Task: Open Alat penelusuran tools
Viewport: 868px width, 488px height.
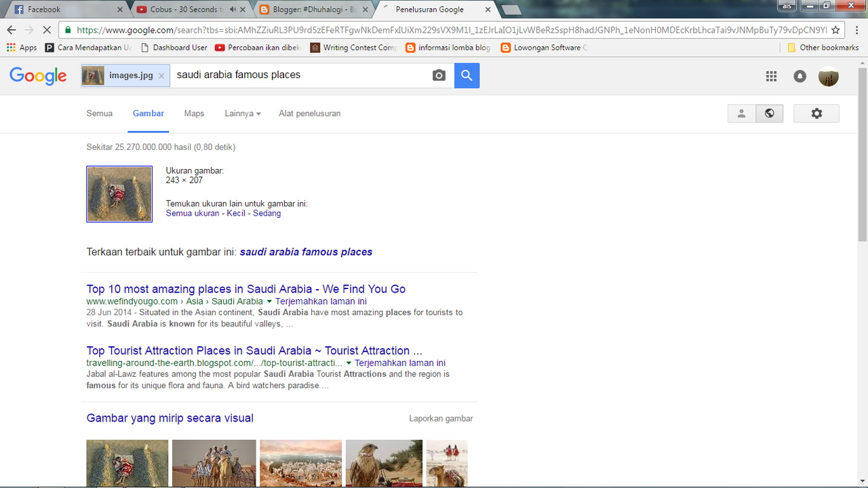Action: point(309,113)
